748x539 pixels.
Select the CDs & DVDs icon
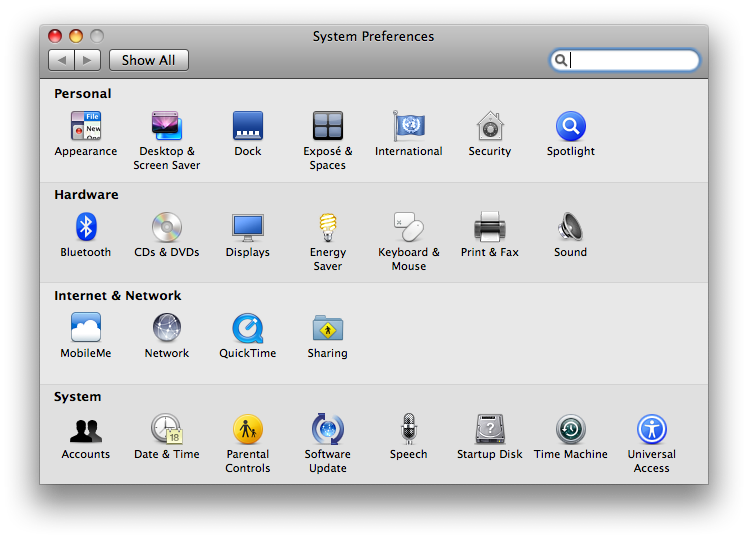coord(167,228)
